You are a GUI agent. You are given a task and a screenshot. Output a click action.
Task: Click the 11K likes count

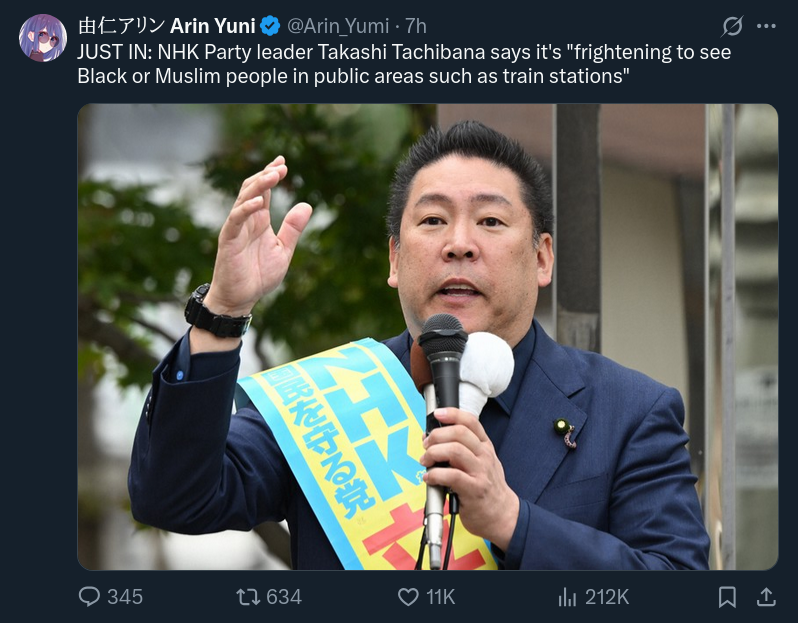click(x=440, y=597)
